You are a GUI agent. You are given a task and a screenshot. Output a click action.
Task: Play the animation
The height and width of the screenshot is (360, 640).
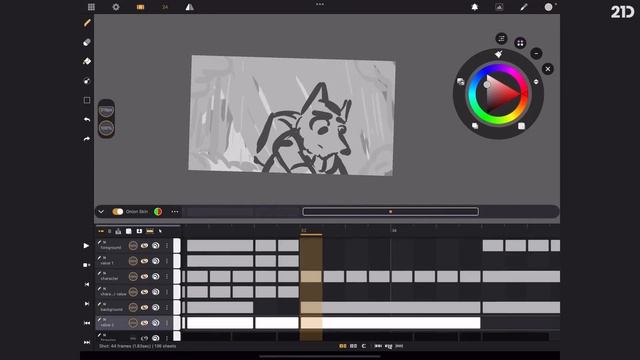[x=86, y=245]
